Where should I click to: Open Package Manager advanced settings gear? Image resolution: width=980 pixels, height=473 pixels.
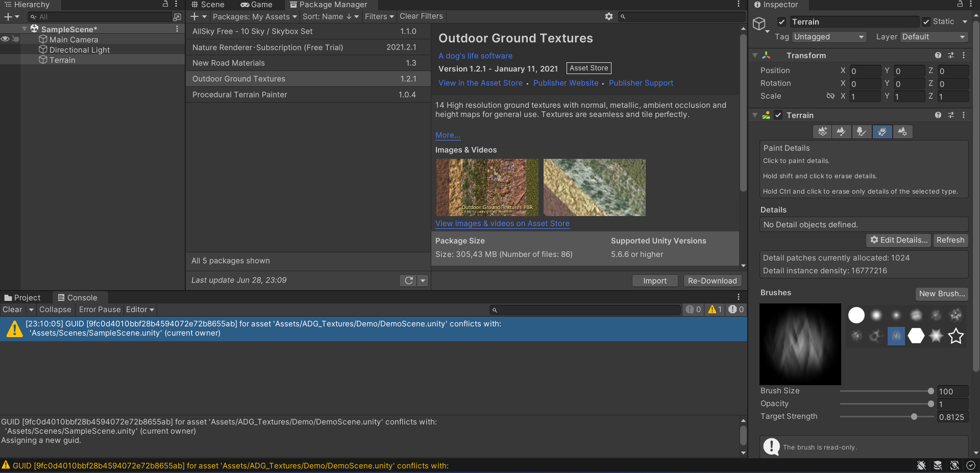coord(609,16)
